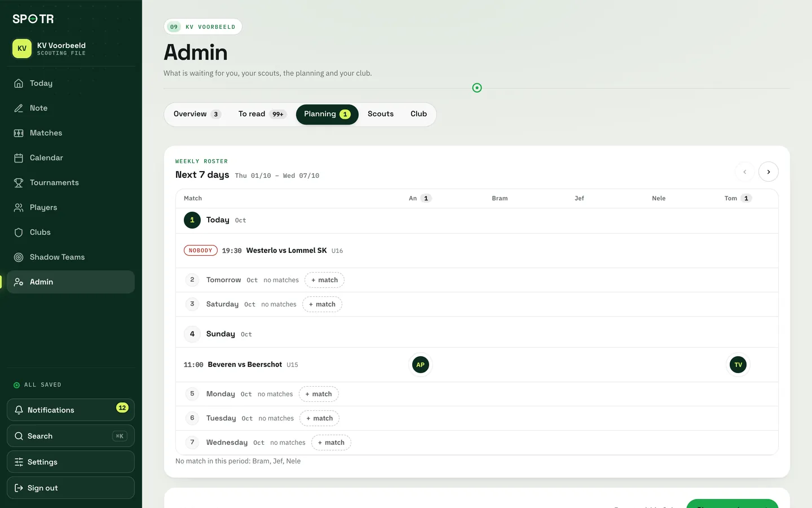Screen dimensions: 812x508
Task: Add a match for Saturday
Action: [x=322, y=304]
